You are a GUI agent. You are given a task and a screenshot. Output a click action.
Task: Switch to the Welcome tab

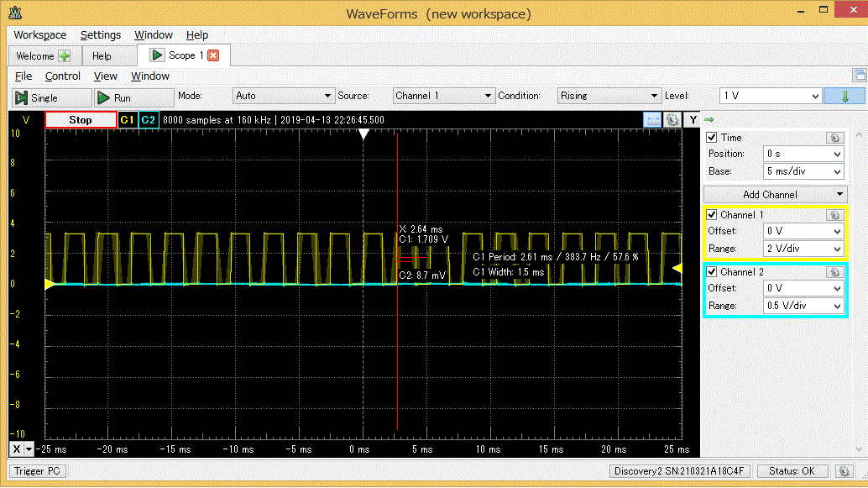click(44, 56)
